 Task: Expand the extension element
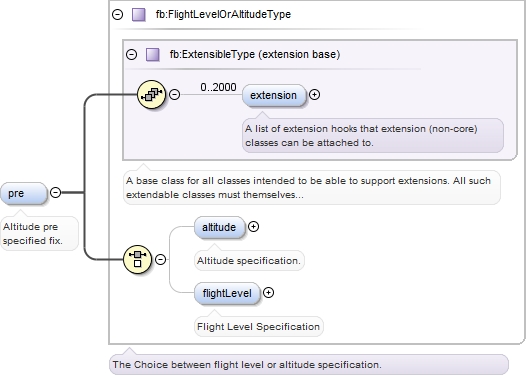coord(314,95)
